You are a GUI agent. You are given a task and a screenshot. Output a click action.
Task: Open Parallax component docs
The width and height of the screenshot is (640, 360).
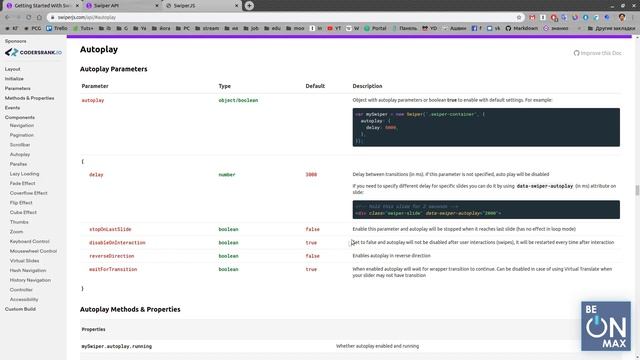(18, 164)
